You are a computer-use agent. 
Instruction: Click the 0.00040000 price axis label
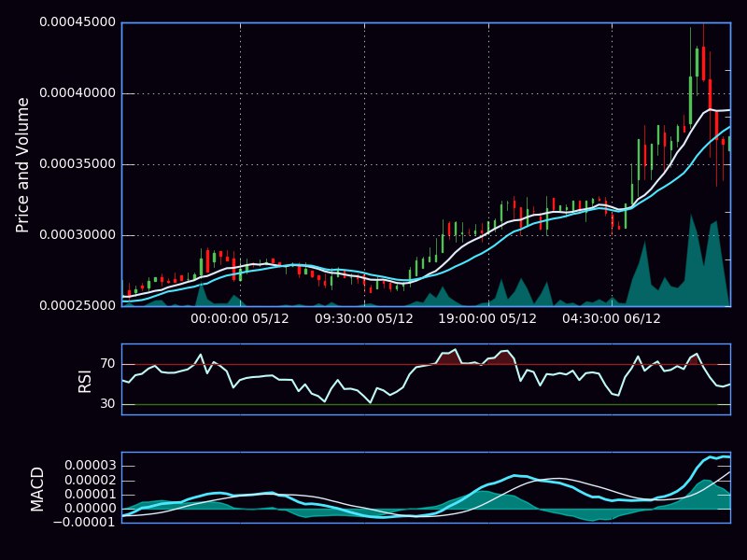point(78,93)
